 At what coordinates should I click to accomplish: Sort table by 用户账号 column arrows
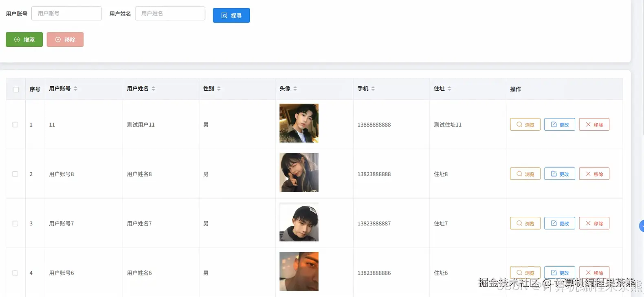coord(75,89)
